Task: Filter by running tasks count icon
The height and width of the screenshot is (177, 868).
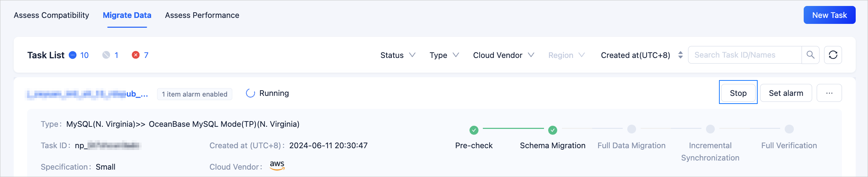Action: pyautogui.click(x=73, y=55)
